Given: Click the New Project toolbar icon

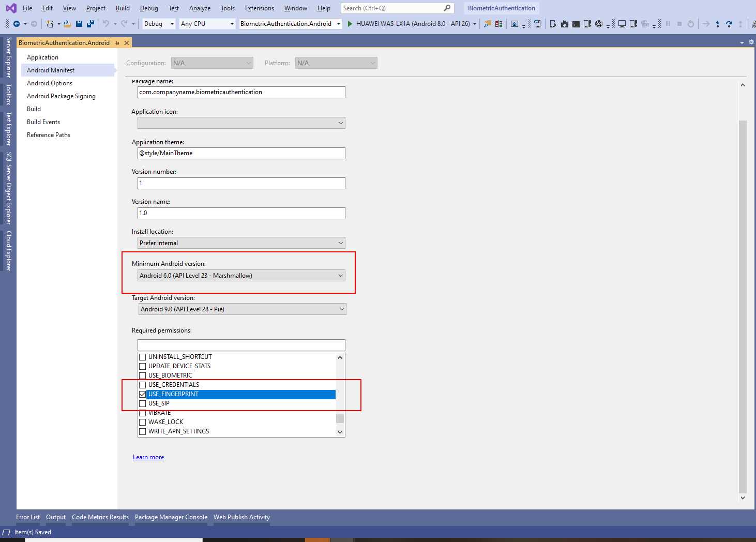Looking at the screenshot, I should [x=50, y=23].
